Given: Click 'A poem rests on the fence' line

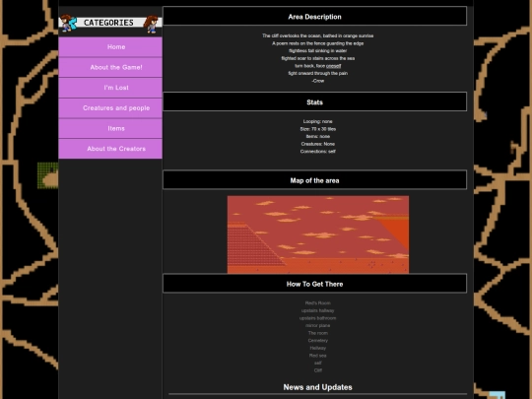Looking at the screenshot, I should (318, 43).
